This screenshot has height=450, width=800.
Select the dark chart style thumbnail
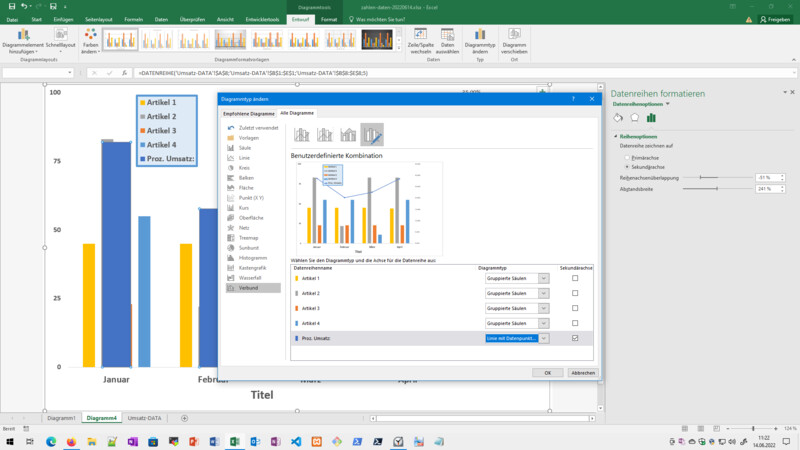(377, 39)
